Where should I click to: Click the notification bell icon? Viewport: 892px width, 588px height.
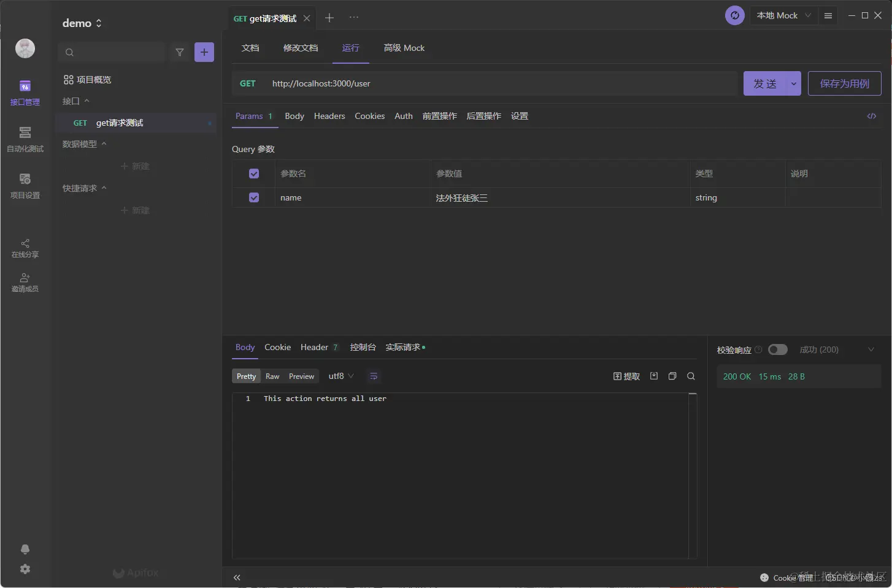[25, 549]
